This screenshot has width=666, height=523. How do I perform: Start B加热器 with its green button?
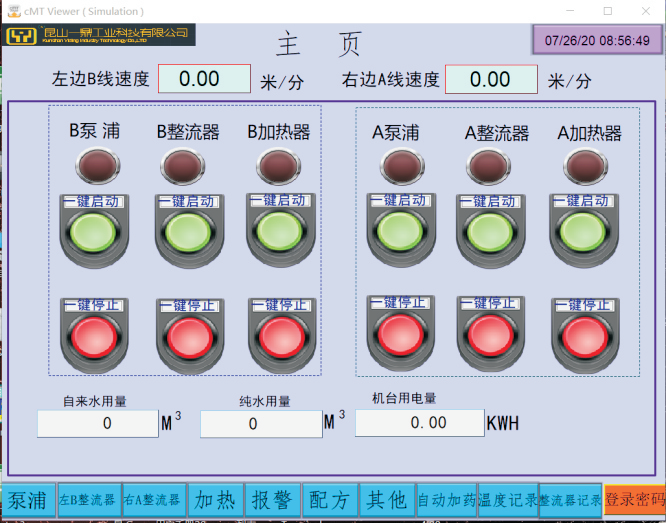coord(279,231)
